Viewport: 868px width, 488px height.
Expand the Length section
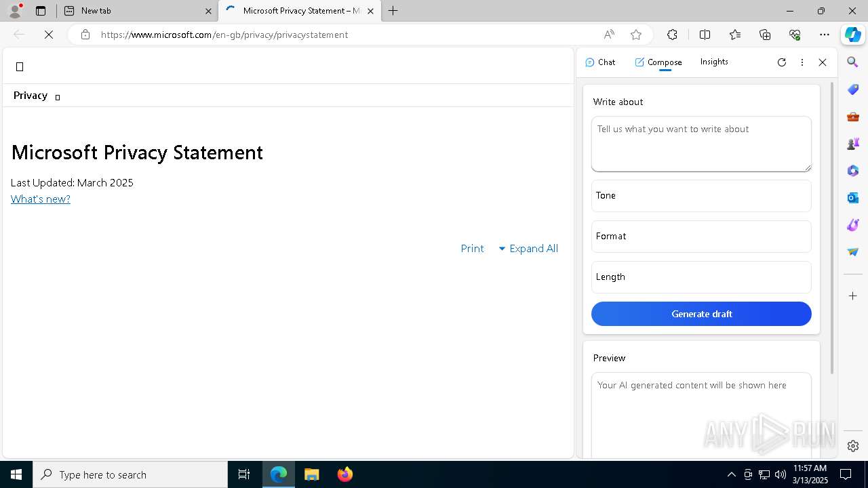point(701,277)
